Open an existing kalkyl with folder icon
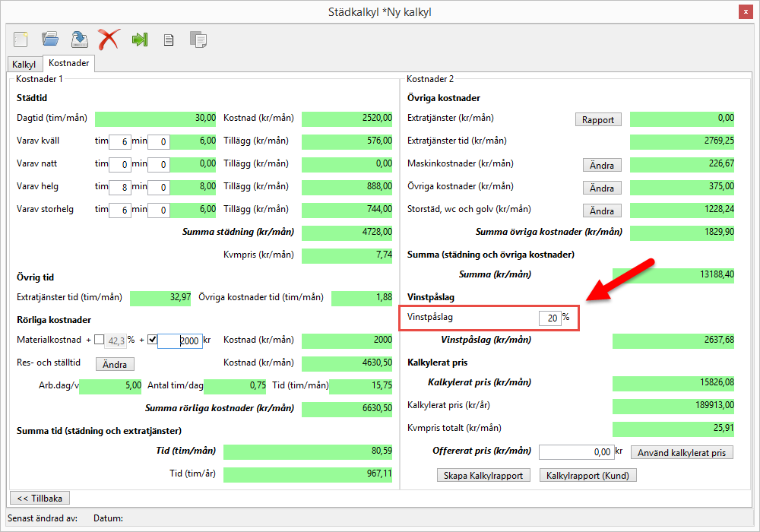760x532 pixels. coord(50,40)
